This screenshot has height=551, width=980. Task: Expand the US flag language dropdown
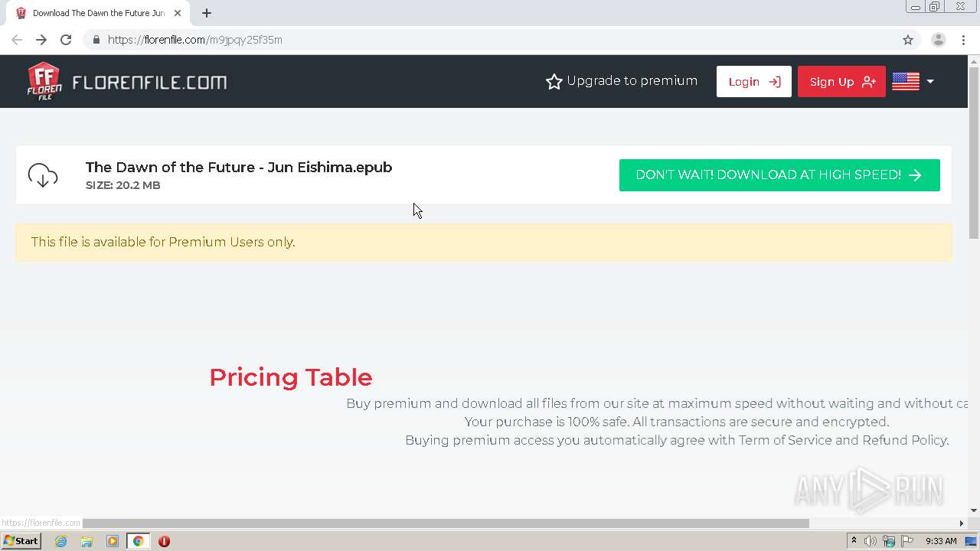pyautogui.click(x=913, y=81)
